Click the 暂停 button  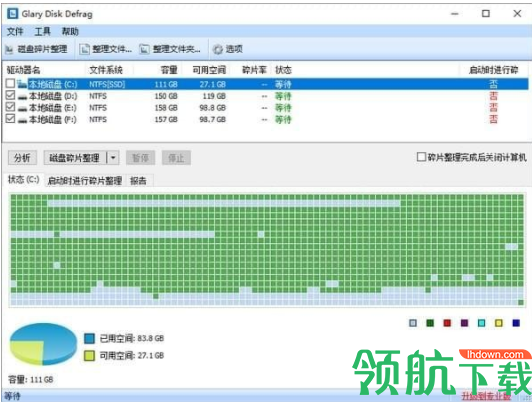[140, 158]
